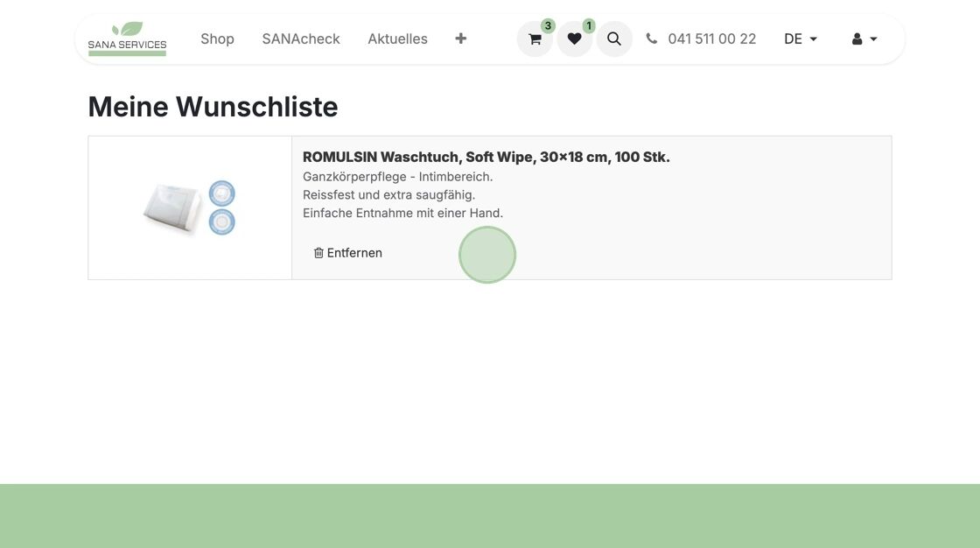Go to the Shop menu
The height and width of the screenshot is (548, 980).
(218, 39)
